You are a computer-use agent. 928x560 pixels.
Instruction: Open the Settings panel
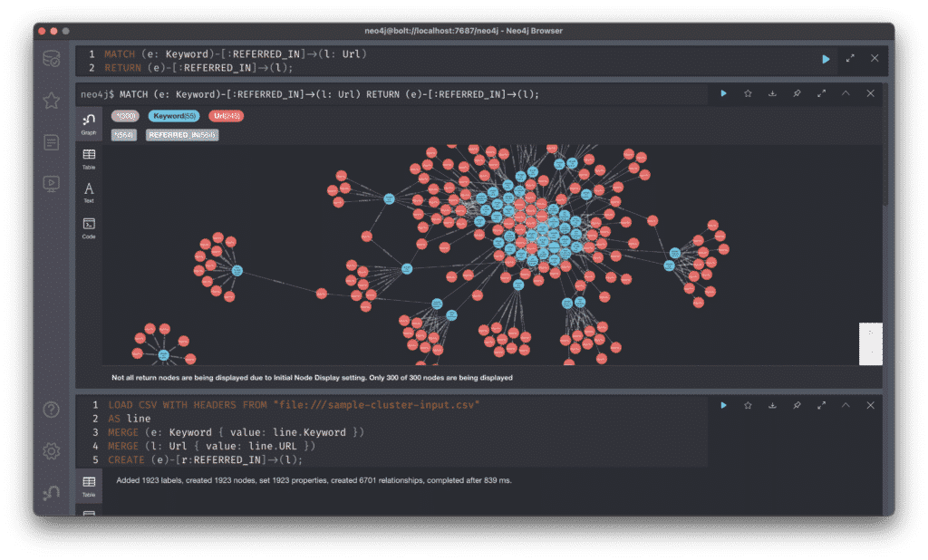pyautogui.click(x=52, y=450)
